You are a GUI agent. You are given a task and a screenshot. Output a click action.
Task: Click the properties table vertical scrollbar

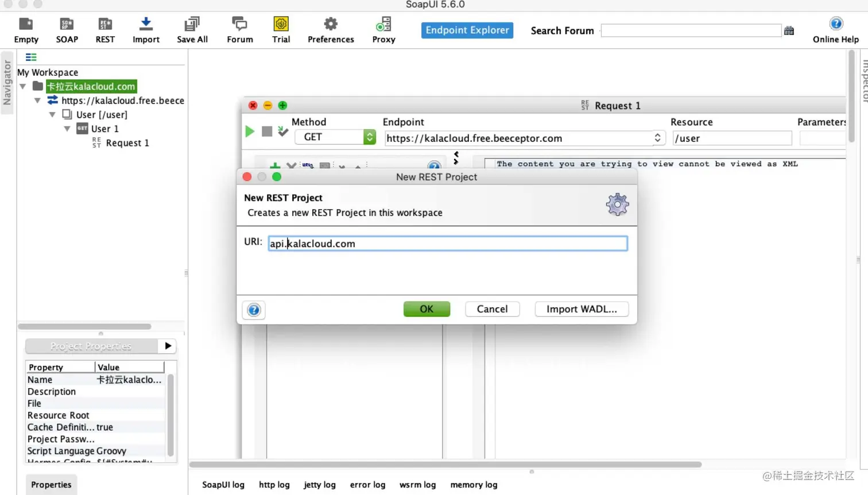(x=170, y=415)
